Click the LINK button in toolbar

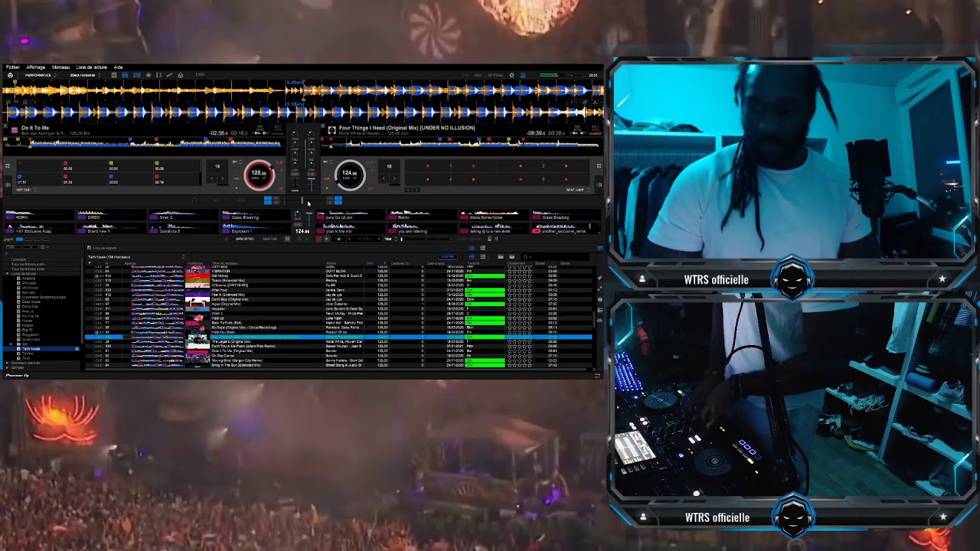200,74
